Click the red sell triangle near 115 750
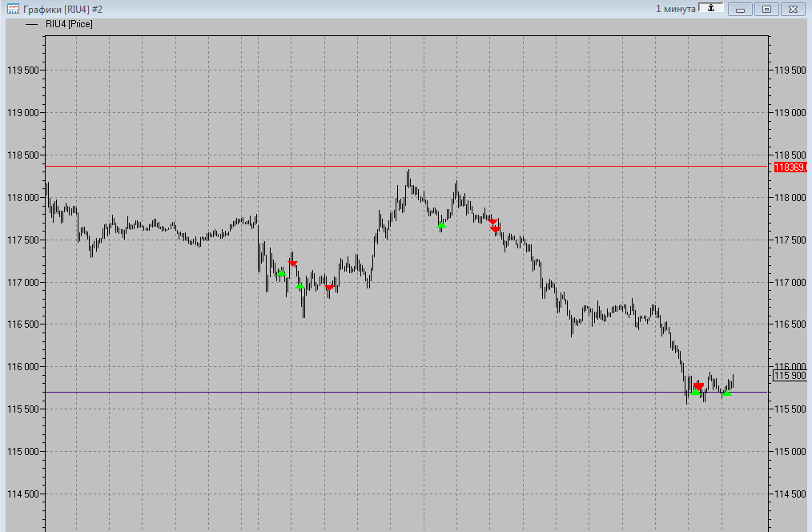The height and width of the screenshot is (532, 812). click(698, 386)
